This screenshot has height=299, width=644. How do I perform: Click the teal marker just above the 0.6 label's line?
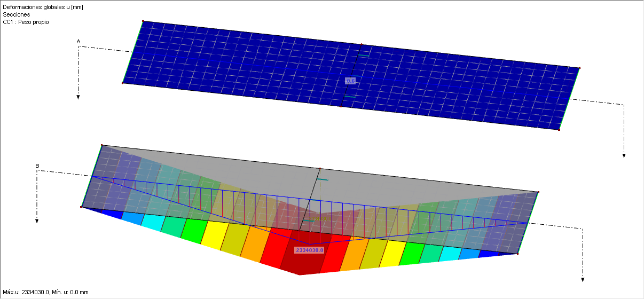(364, 56)
